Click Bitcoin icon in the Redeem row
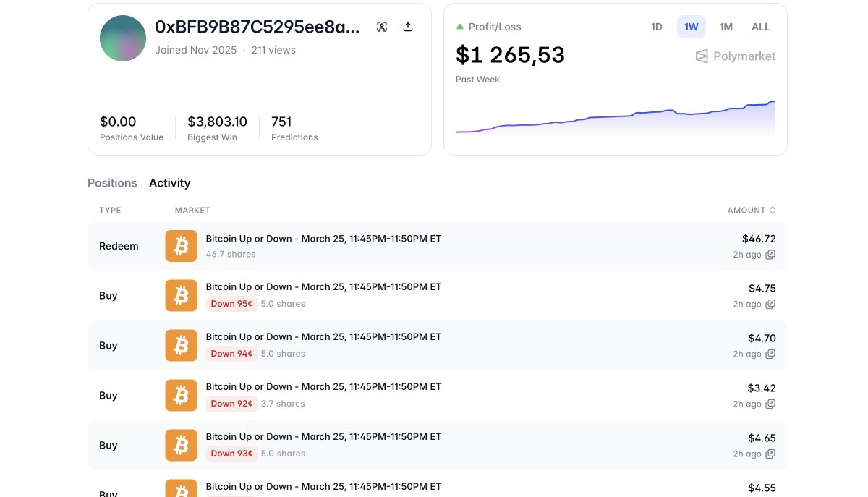The width and height of the screenshot is (868, 497). pos(181,246)
